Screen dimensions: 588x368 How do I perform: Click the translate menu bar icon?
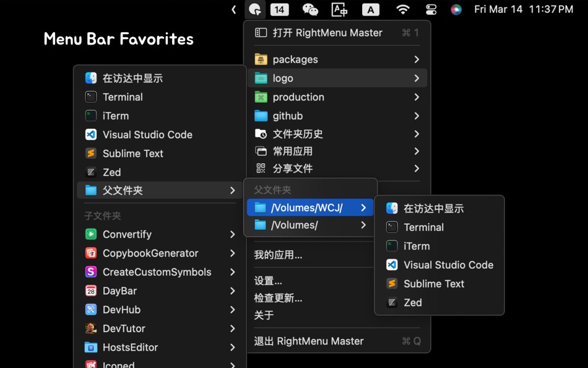pos(339,9)
